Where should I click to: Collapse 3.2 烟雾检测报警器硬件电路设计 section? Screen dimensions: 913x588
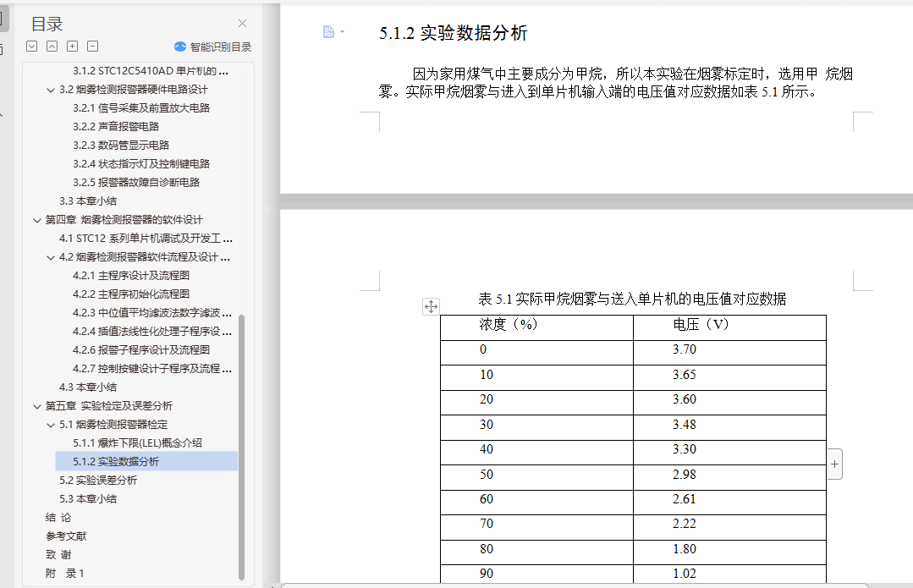point(51,90)
